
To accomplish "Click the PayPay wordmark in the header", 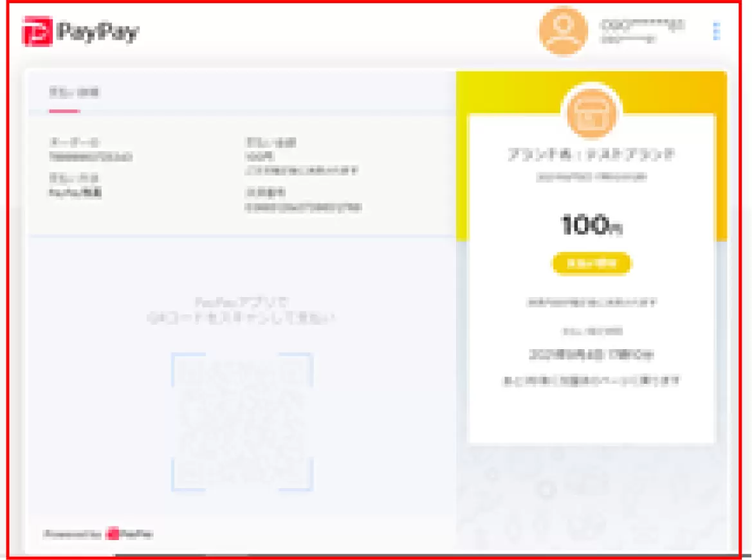I will [x=97, y=32].
